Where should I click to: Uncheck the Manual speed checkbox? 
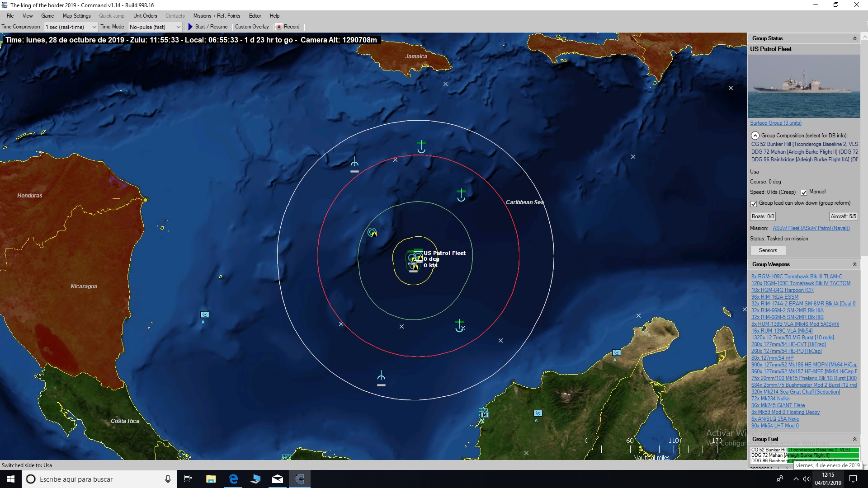coord(803,192)
